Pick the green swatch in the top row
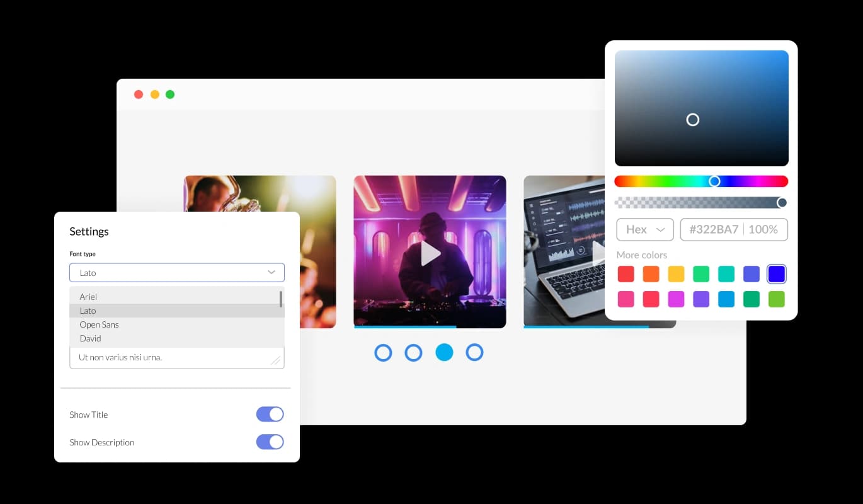The width and height of the screenshot is (863, 504). pos(701,274)
